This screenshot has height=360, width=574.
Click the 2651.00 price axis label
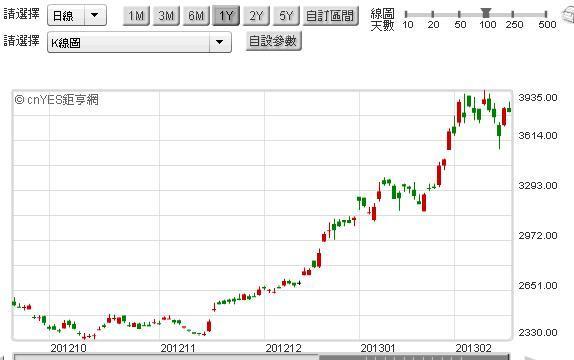pos(538,286)
